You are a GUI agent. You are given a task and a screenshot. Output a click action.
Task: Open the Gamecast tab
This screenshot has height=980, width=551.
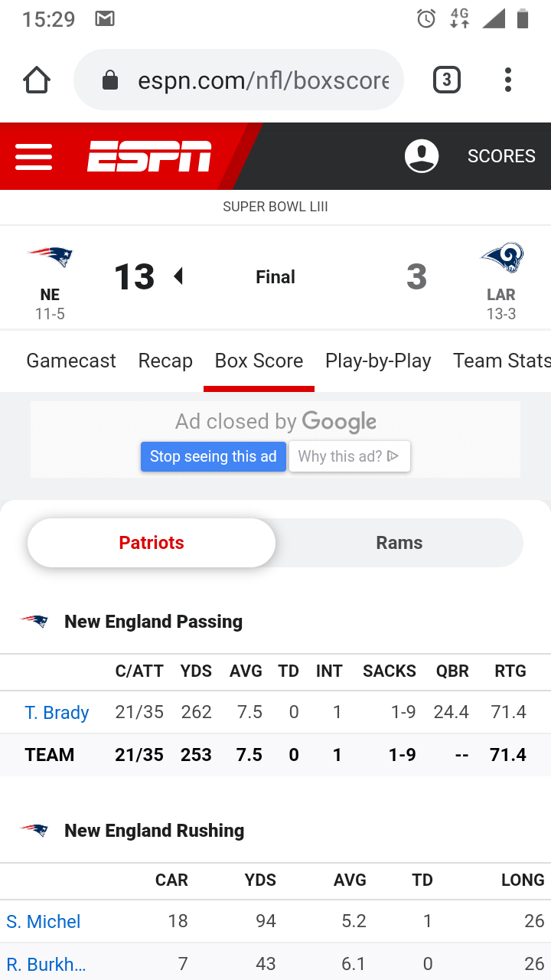71,361
